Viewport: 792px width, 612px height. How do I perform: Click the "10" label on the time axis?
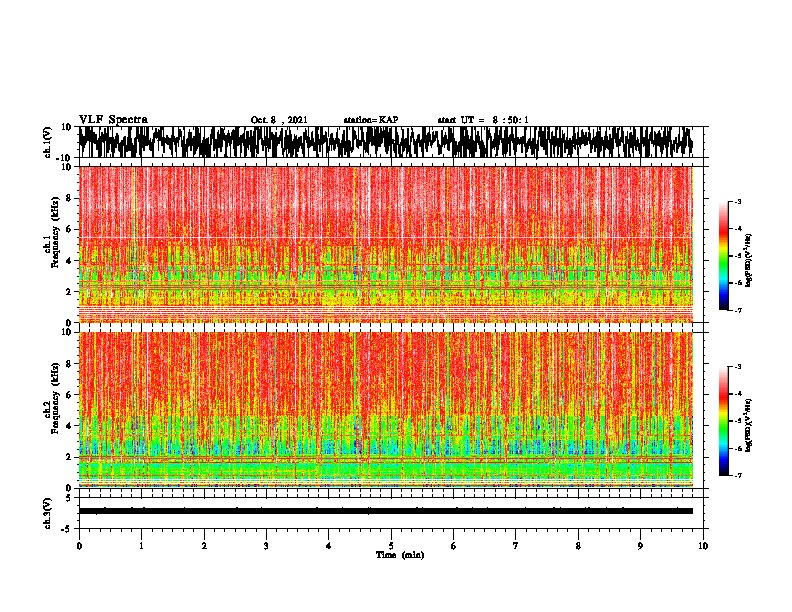click(x=703, y=546)
